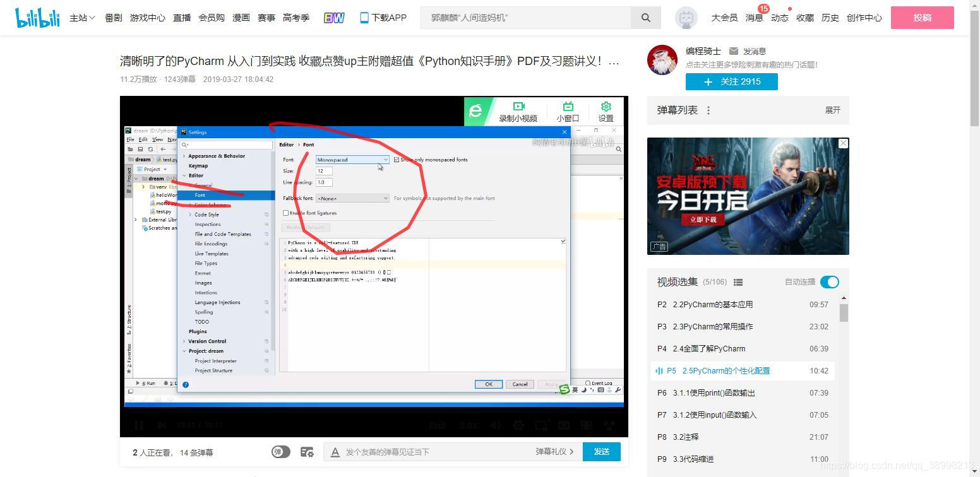The image size is (980, 477).
Task: Click the danmaku font style A icon
Action: click(x=335, y=452)
